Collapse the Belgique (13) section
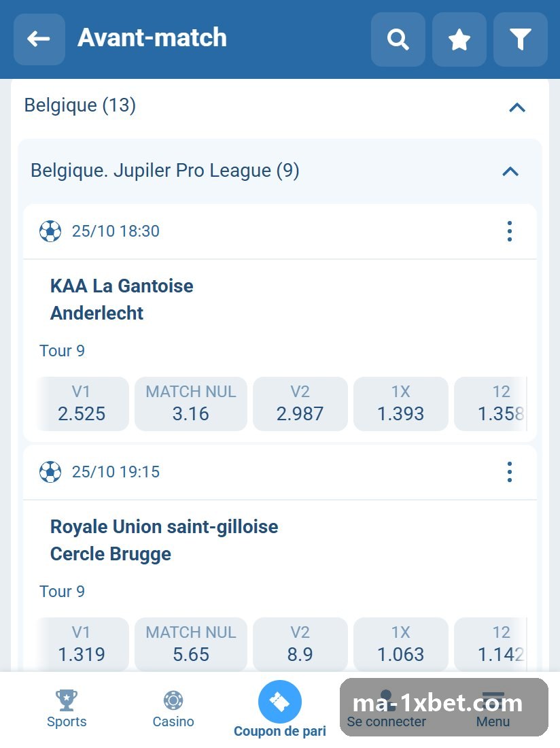560x748 pixels. 517,107
